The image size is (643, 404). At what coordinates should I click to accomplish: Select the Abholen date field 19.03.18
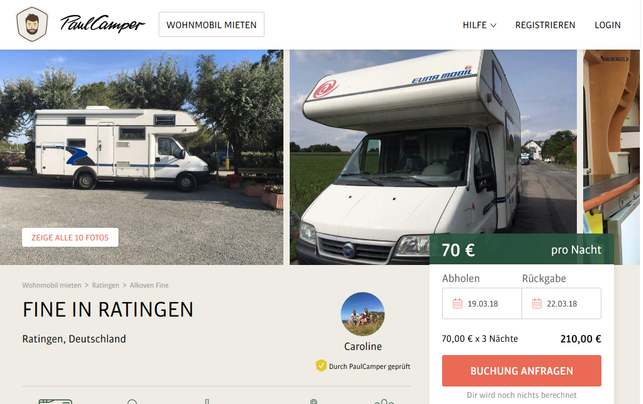[x=482, y=304]
